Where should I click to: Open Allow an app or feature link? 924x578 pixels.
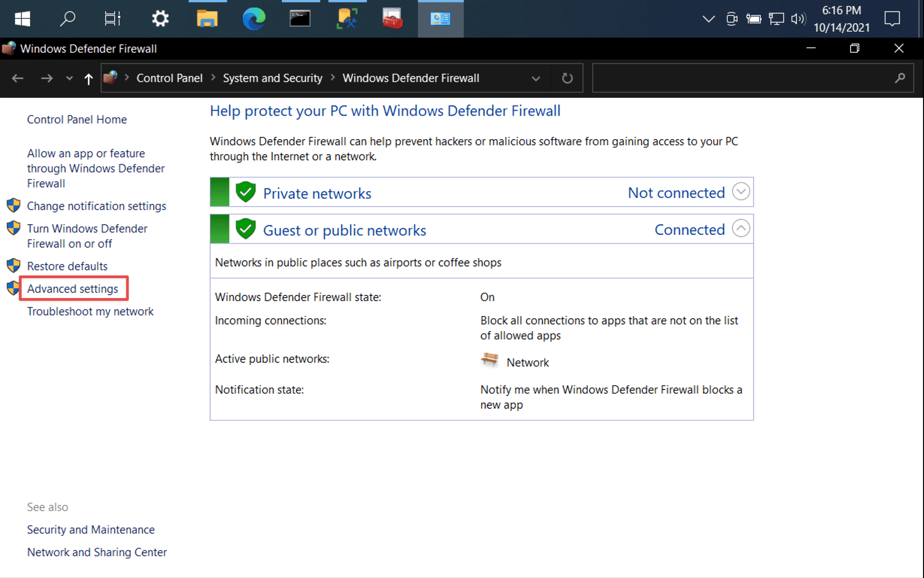pos(96,168)
